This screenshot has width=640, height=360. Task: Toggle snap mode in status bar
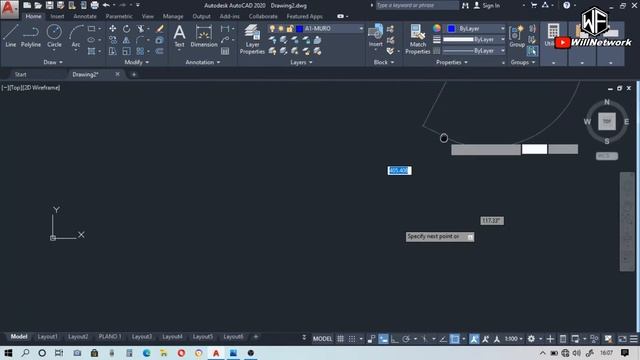[352, 339]
